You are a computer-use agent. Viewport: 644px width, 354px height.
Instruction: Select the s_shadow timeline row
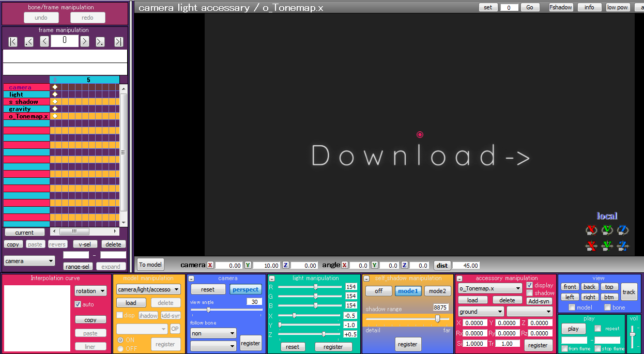click(26, 102)
